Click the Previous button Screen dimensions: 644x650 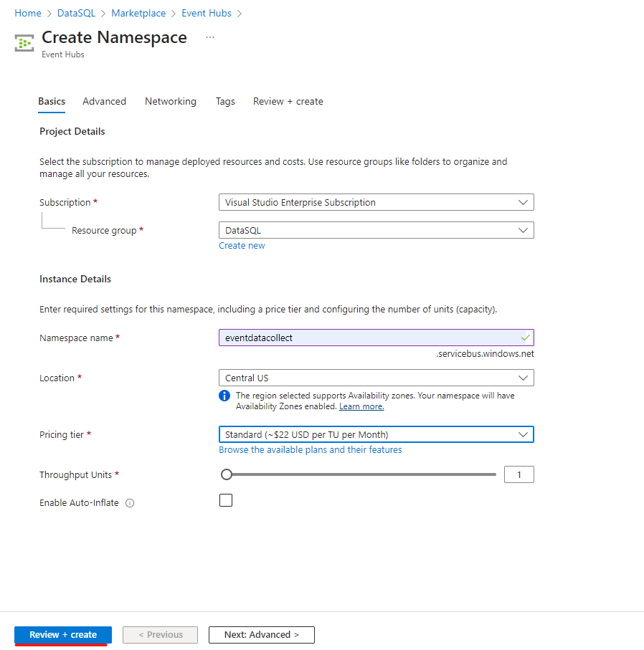tap(160, 635)
